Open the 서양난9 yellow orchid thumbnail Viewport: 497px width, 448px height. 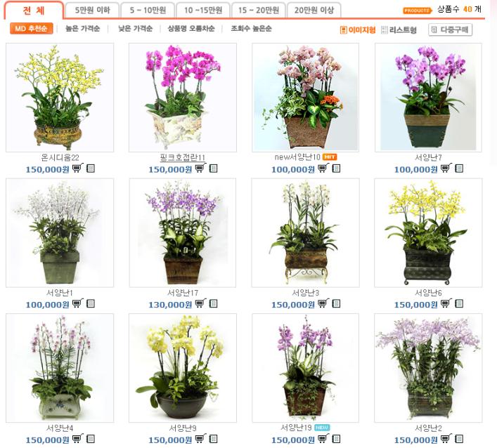pos(183,368)
